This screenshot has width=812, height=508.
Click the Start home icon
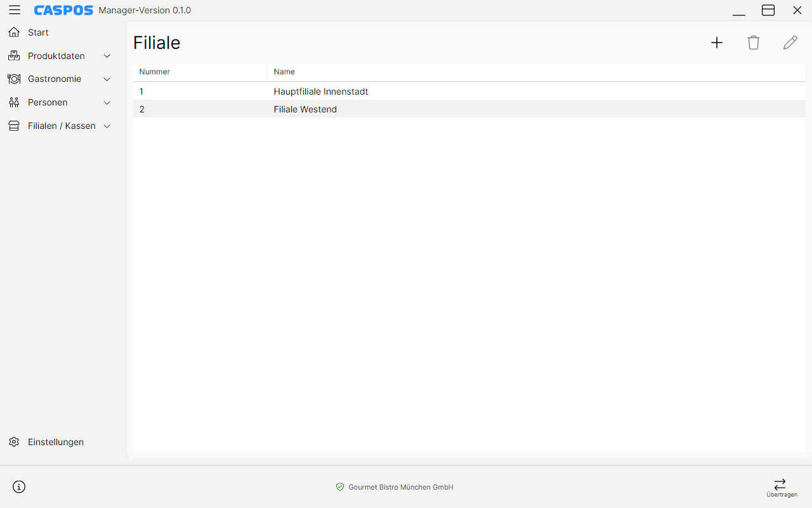[14, 32]
